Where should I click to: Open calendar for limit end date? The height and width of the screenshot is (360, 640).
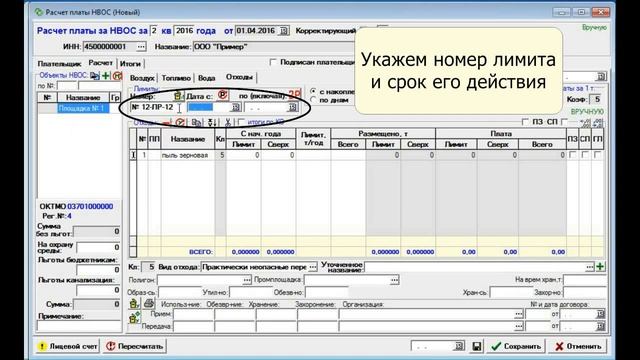(292, 107)
